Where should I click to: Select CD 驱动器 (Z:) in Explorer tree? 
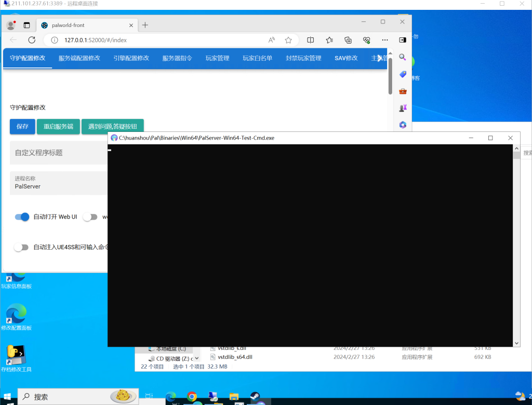pos(171,359)
